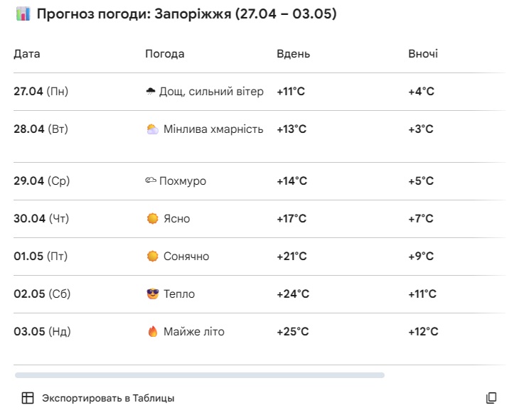Click Экспортировать в Таблицы button

pyautogui.click(x=108, y=398)
